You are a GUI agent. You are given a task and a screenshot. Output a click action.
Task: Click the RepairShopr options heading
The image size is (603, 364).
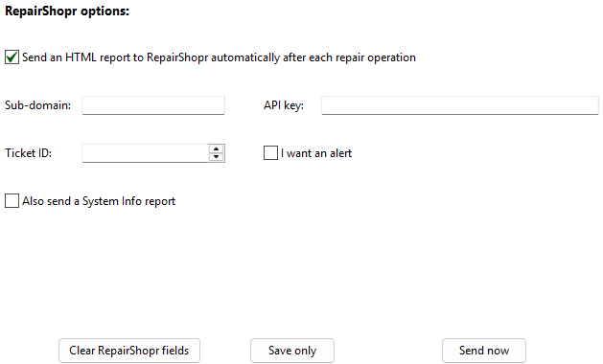point(67,11)
